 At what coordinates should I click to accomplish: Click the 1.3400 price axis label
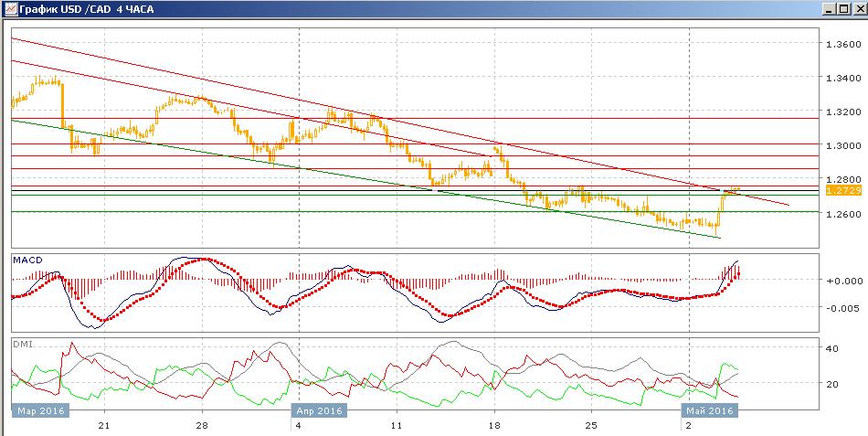click(x=843, y=78)
